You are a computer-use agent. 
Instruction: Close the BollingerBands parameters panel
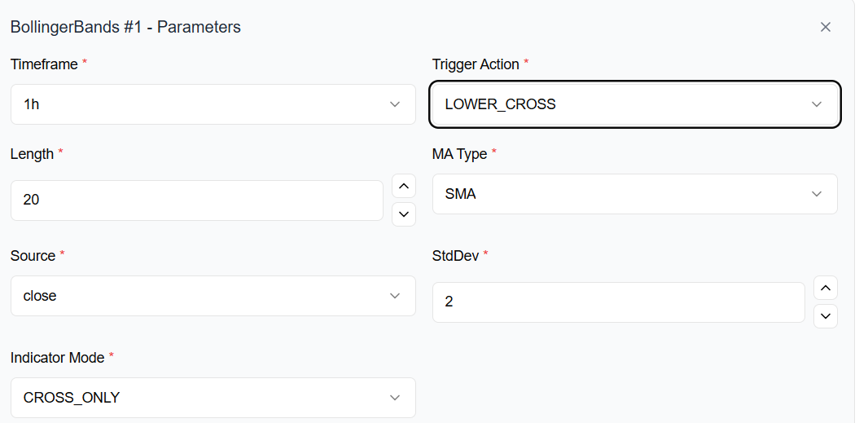825,27
